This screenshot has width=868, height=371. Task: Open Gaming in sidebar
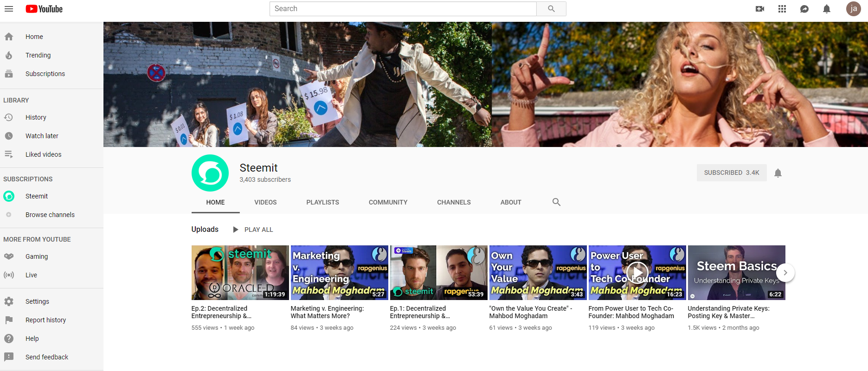51,256
